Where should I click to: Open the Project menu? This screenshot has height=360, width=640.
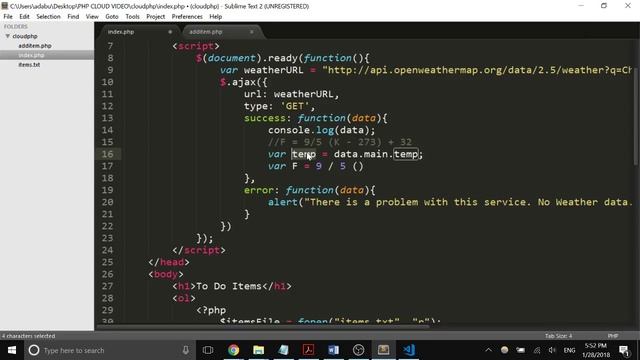156,17
